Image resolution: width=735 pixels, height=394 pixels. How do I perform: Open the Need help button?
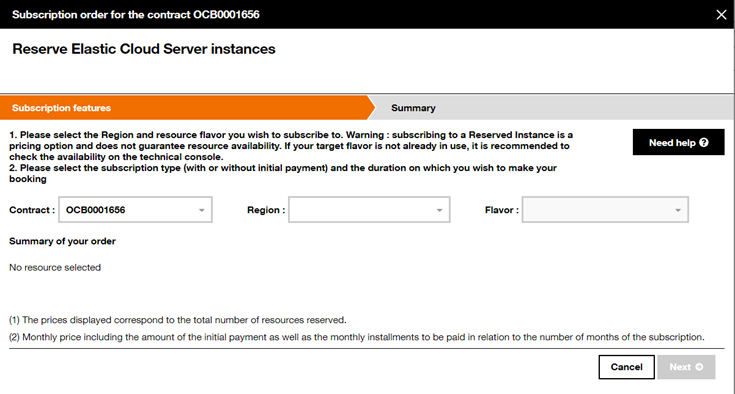click(x=678, y=142)
